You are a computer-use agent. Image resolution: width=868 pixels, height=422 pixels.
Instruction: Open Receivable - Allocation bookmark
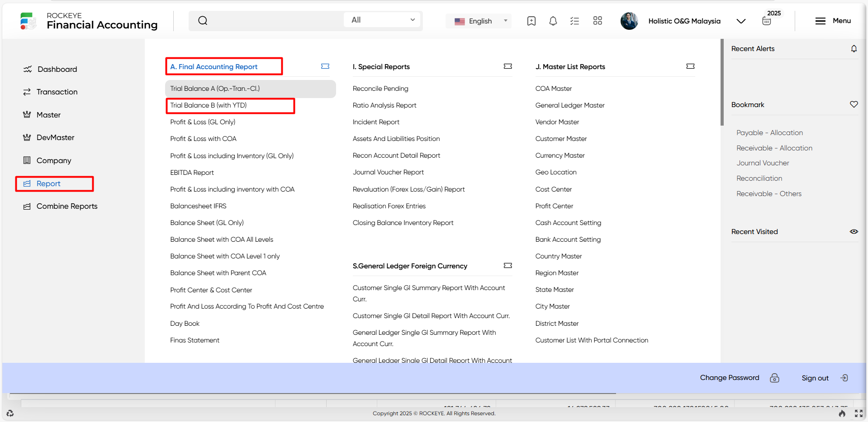click(x=774, y=148)
